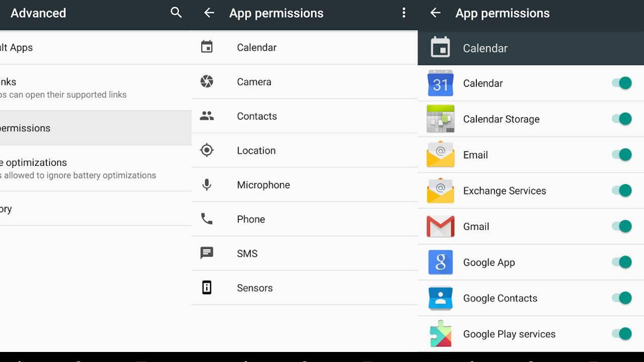This screenshot has width=644, height=362.
Task: Tap the Microphone icon
Action: coord(207,185)
